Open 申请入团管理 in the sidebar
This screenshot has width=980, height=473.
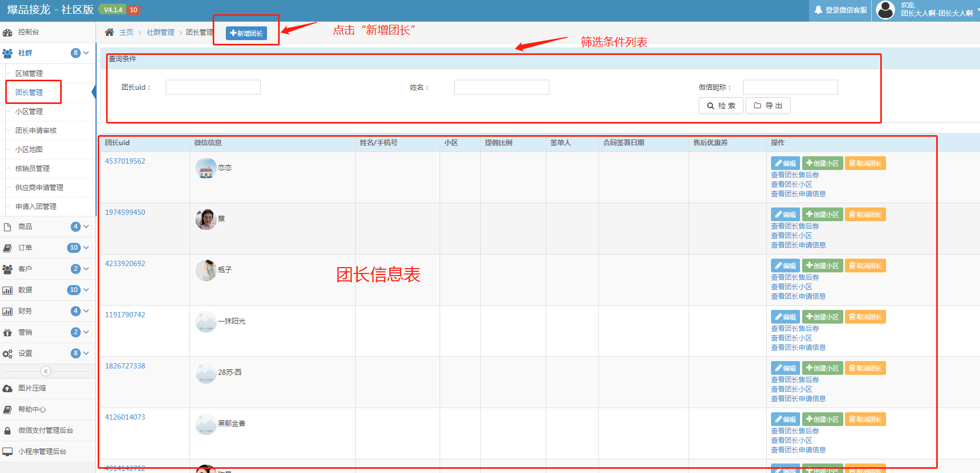[x=36, y=206]
